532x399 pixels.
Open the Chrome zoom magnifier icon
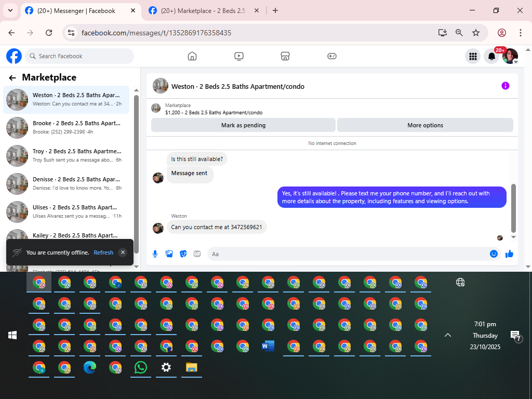click(x=459, y=33)
